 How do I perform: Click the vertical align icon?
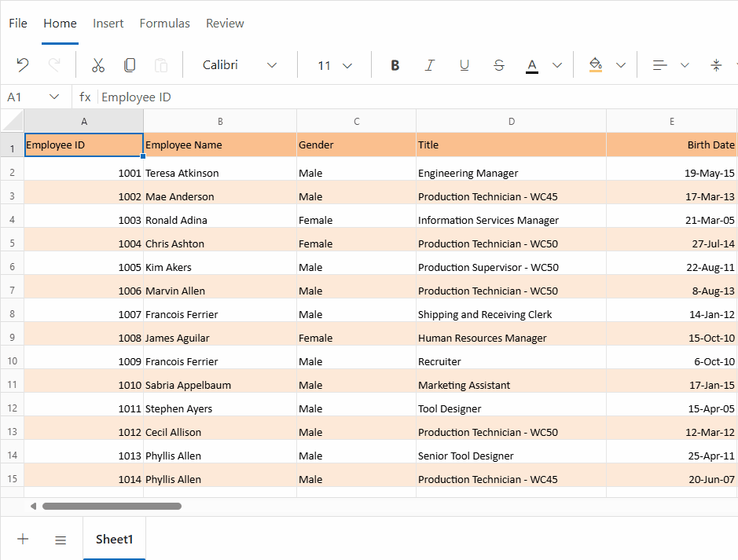pos(716,65)
